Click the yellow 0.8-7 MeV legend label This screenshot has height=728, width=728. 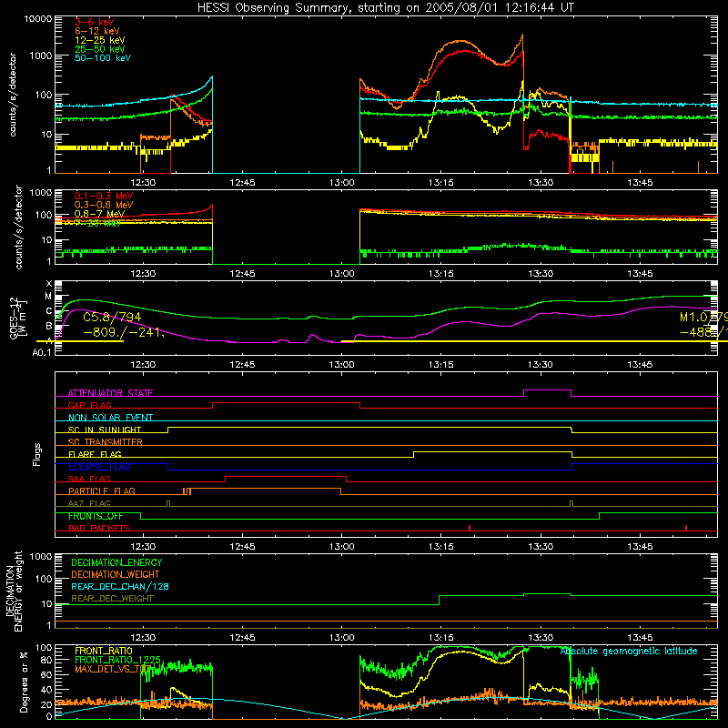coord(100,214)
